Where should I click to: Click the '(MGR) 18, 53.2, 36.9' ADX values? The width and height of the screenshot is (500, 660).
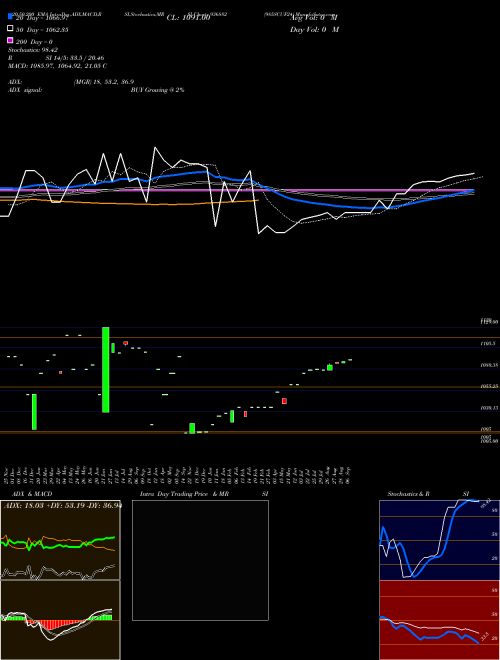pyautogui.click(x=104, y=82)
